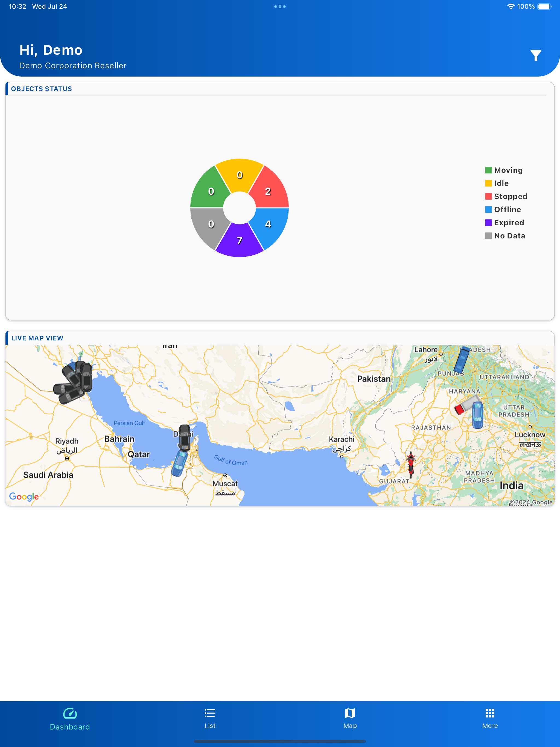The image size is (560, 747).
Task: Tap the Karachi label on the map
Action: tap(342, 443)
